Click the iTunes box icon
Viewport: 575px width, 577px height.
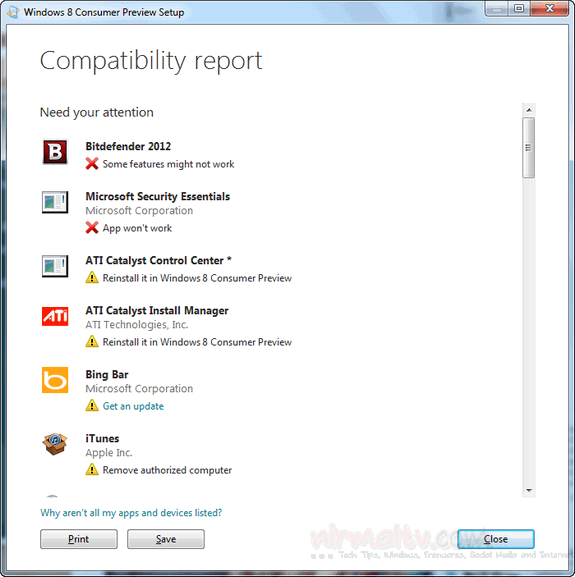coord(55,444)
